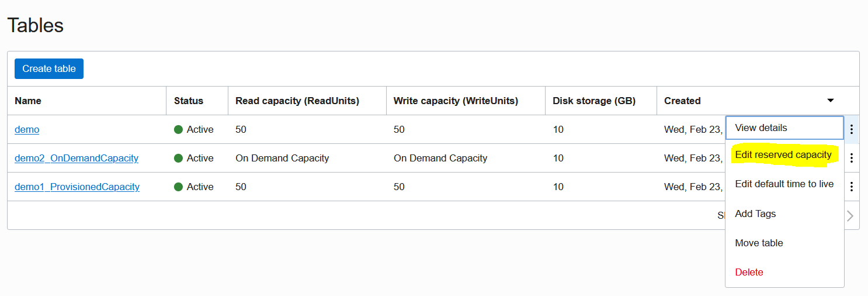Click green status dot for demo2_OnDemandCapacity
The width and height of the screenshot is (868, 296).
click(179, 158)
